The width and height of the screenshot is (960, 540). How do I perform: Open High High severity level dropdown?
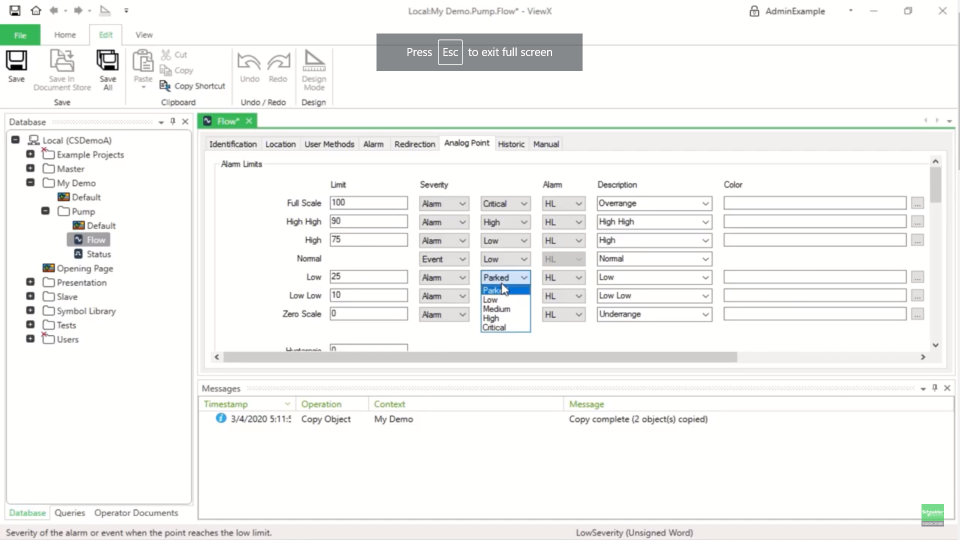pos(505,222)
